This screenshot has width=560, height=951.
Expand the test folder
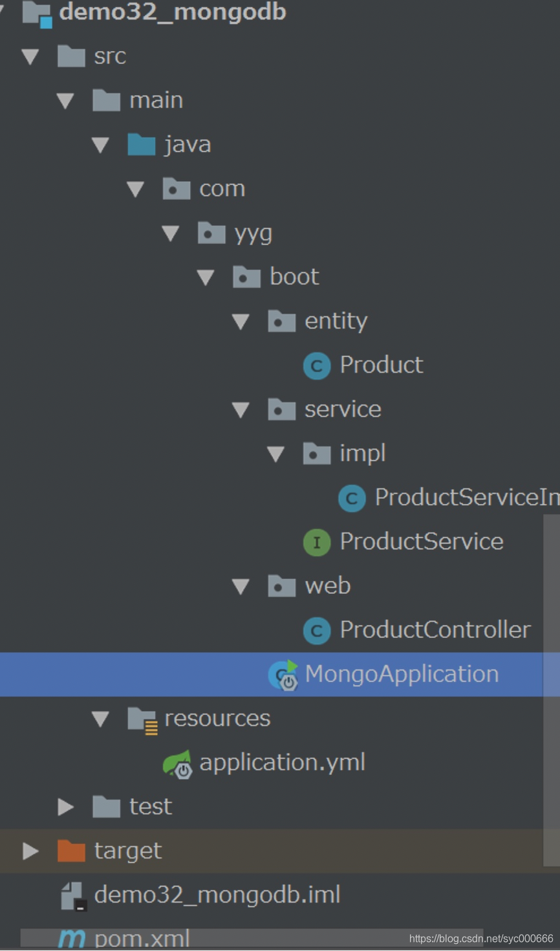pos(65,807)
